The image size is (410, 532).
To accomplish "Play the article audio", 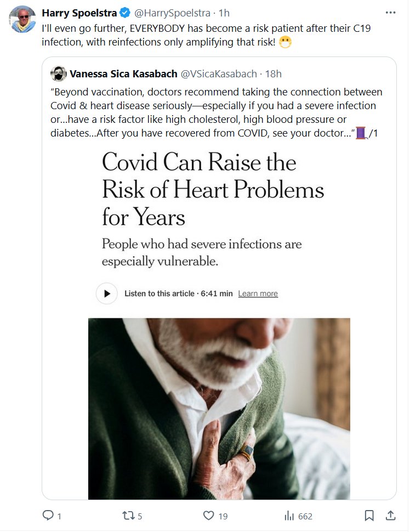I will tap(107, 293).
